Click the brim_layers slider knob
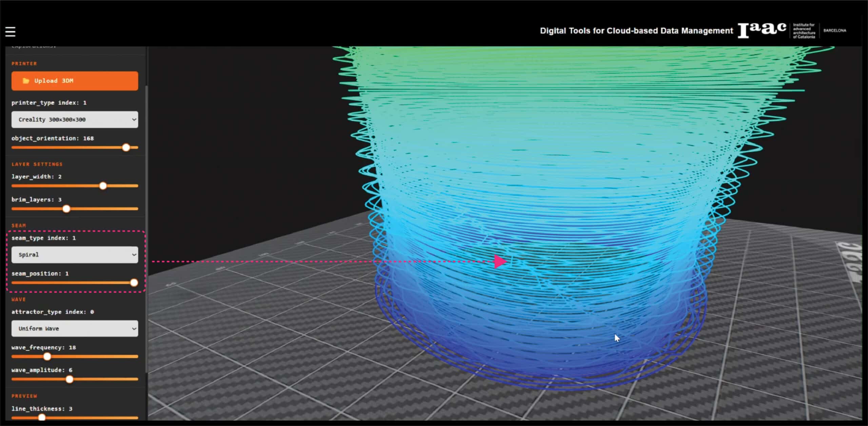868x426 pixels. tap(66, 209)
